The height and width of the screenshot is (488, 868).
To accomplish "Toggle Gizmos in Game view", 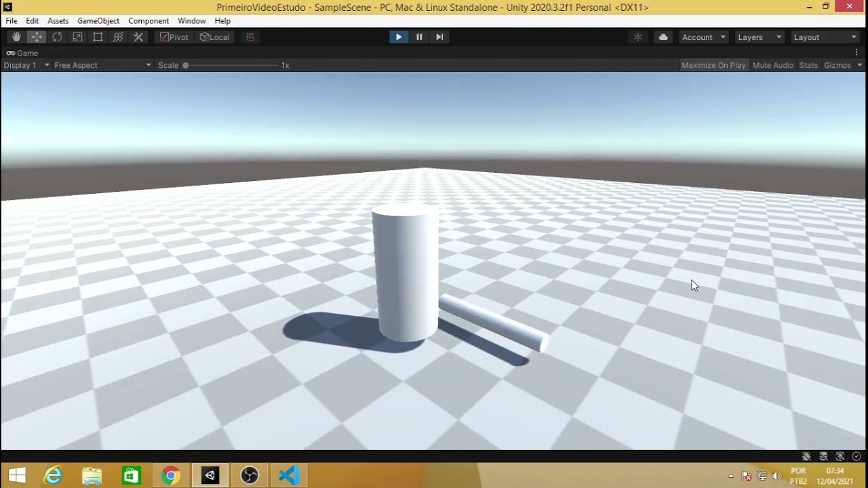I will pyautogui.click(x=837, y=65).
